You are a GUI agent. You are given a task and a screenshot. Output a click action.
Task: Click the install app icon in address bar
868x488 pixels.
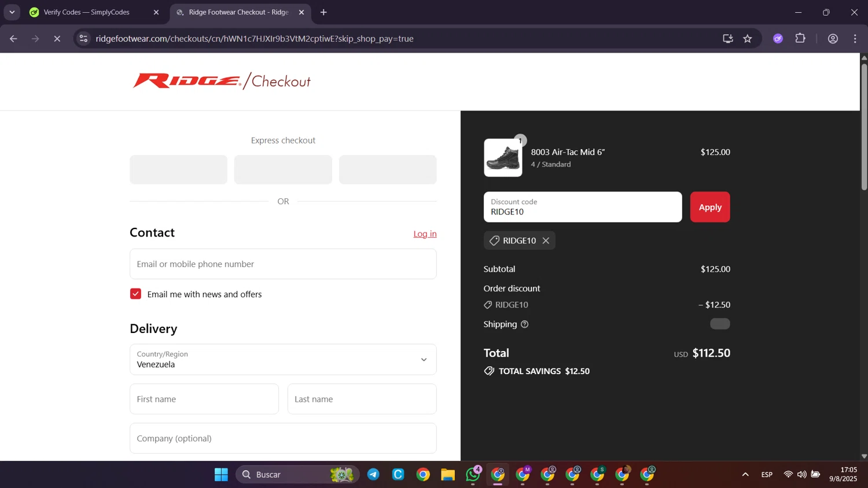[728, 39]
